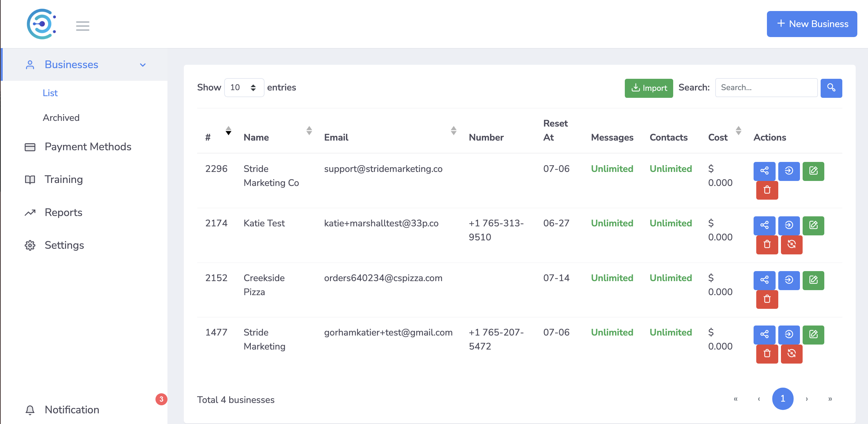
Task: Click login icon for Katie Test row
Action: coord(789,225)
